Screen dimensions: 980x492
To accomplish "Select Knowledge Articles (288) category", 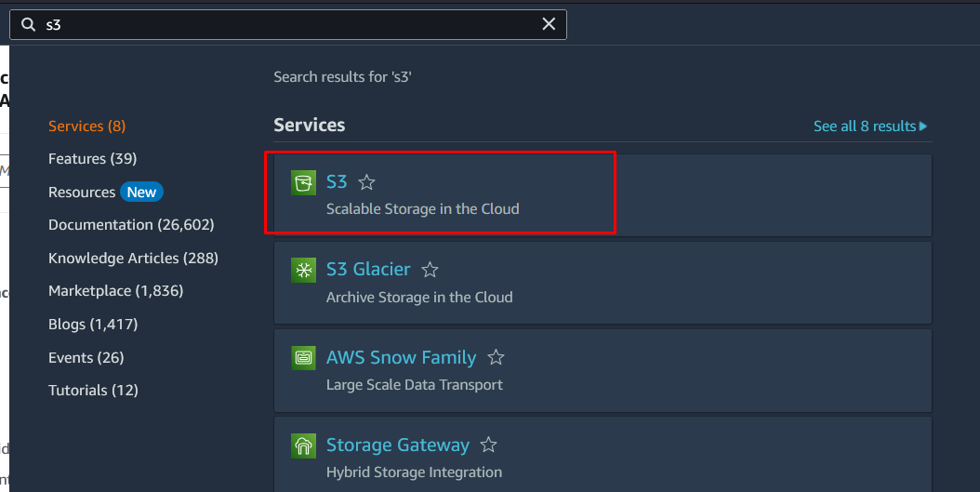I will coord(133,259).
